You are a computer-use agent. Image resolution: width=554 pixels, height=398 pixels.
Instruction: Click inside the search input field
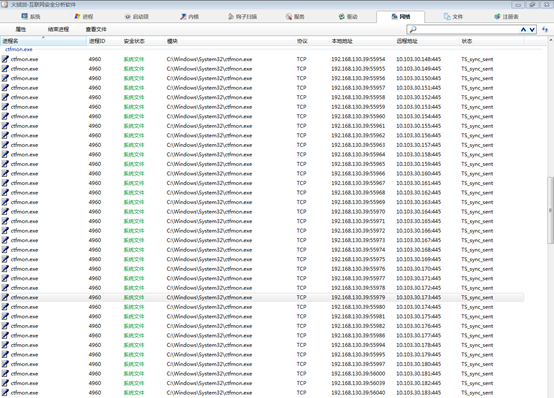[467, 30]
